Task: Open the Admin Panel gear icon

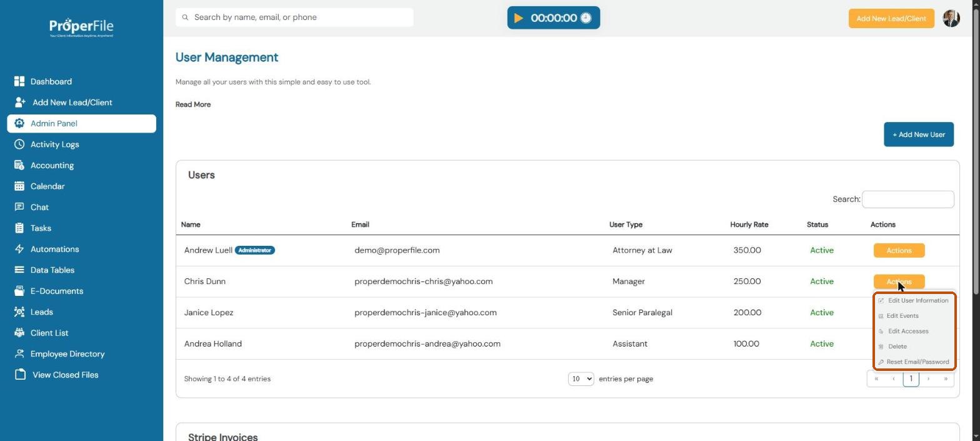Action: tap(19, 123)
